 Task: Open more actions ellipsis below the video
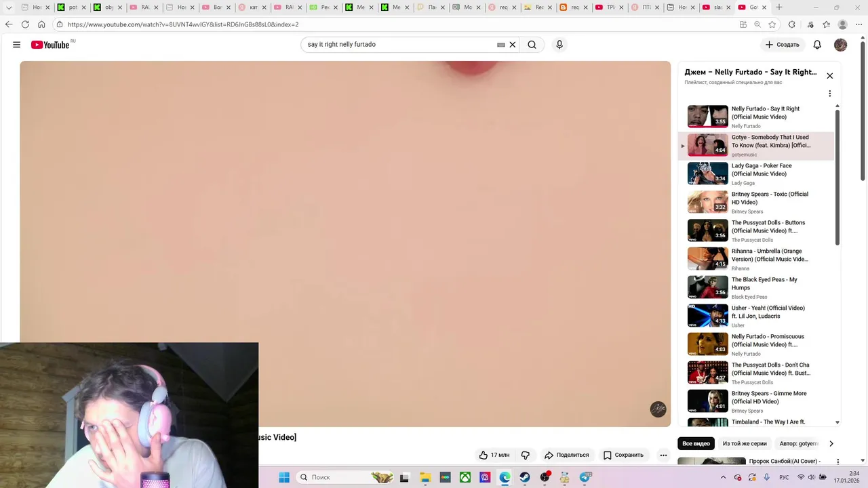click(x=663, y=455)
